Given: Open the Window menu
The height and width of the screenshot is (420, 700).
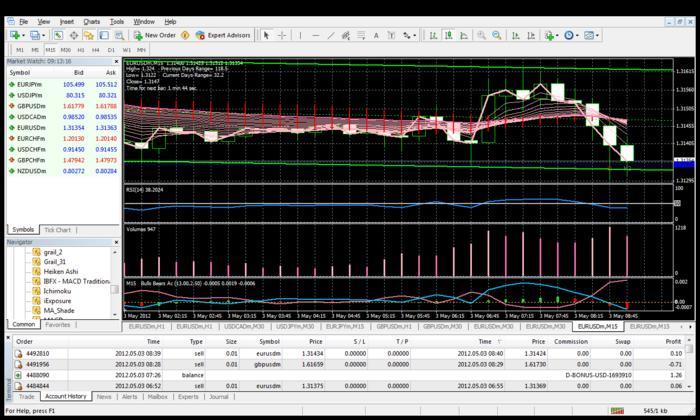Looking at the screenshot, I should point(144,21).
